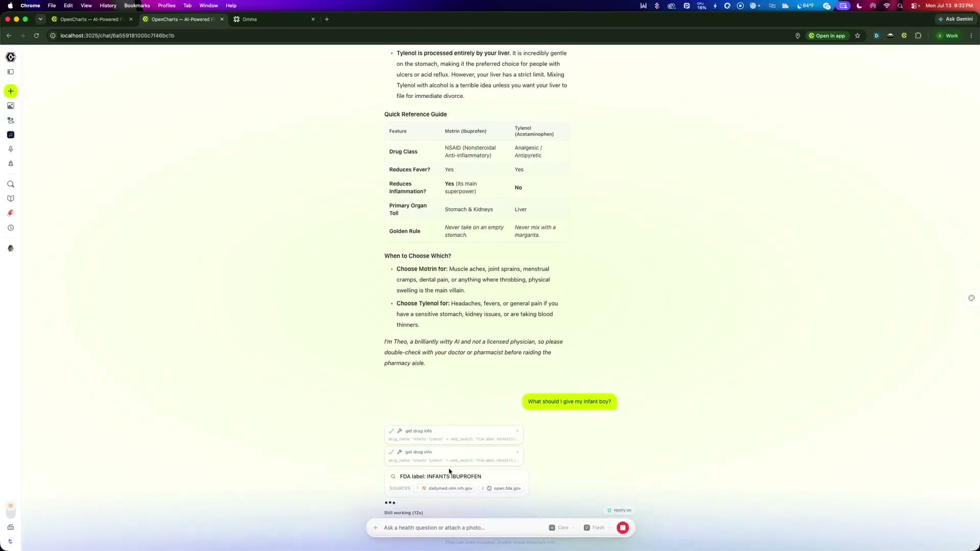The width and height of the screenshot is (980, 551).
Task: Stop the response with the red button
Action: tap(623, 528)
